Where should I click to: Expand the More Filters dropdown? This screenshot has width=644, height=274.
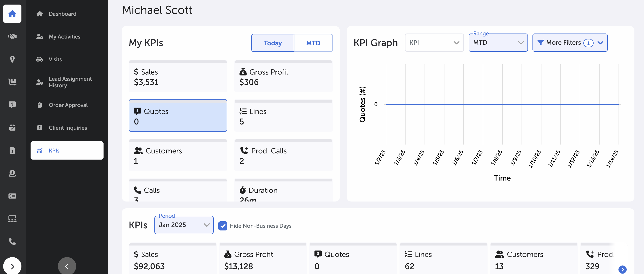pyautogui.click(x=570, y=43)
